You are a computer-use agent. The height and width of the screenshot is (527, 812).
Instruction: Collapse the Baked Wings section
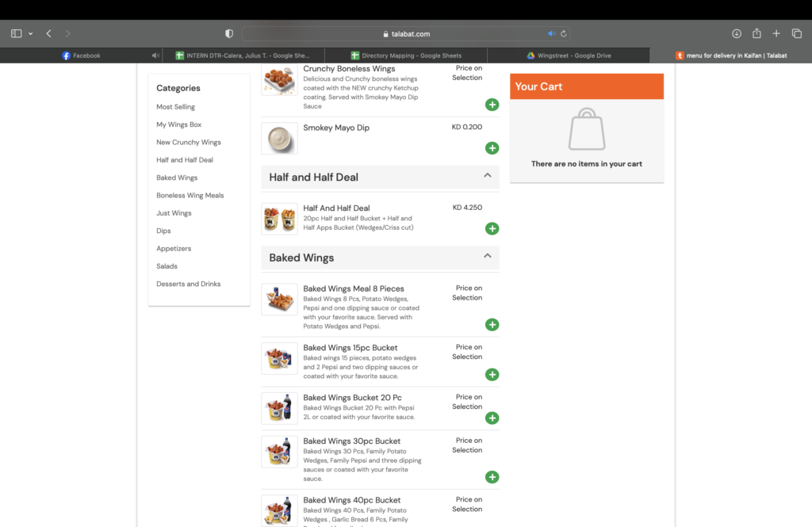click(488, 257)
